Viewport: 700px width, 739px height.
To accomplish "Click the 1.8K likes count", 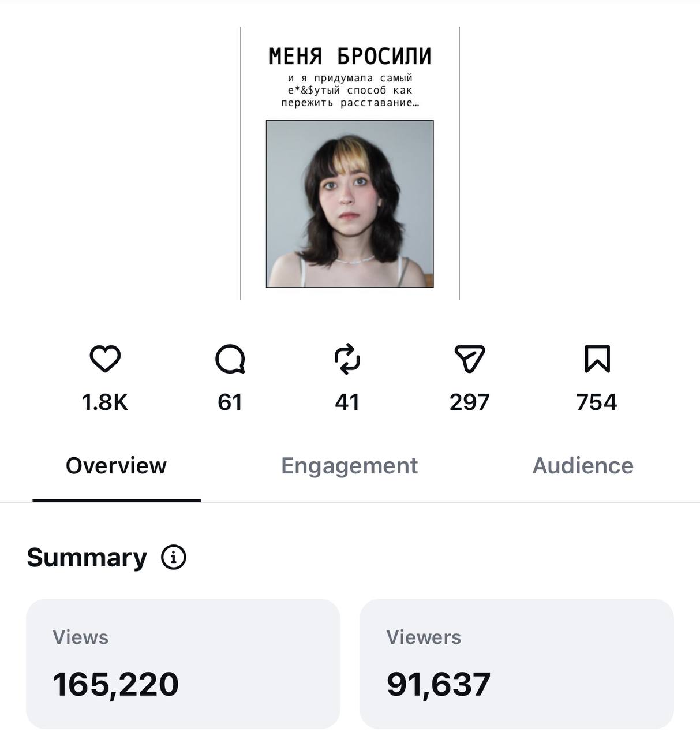I will pyautogui.click(x=105, y=402).
